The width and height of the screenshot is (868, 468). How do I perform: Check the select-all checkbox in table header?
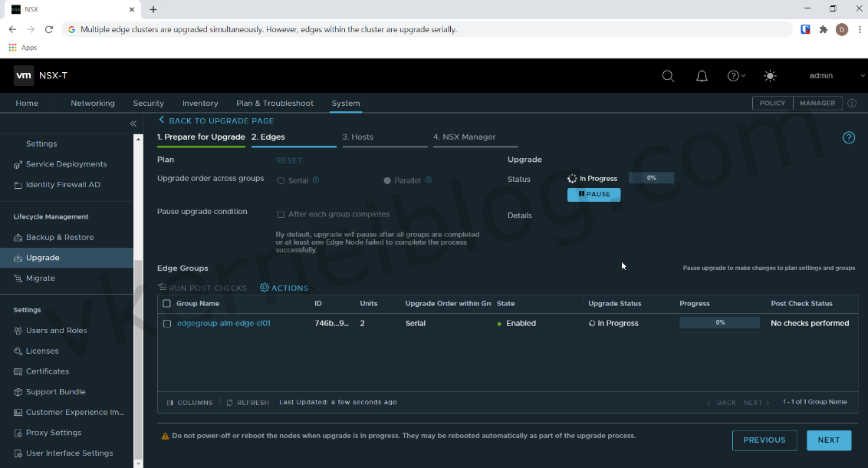pyautogui.click(x=166, y=303)
